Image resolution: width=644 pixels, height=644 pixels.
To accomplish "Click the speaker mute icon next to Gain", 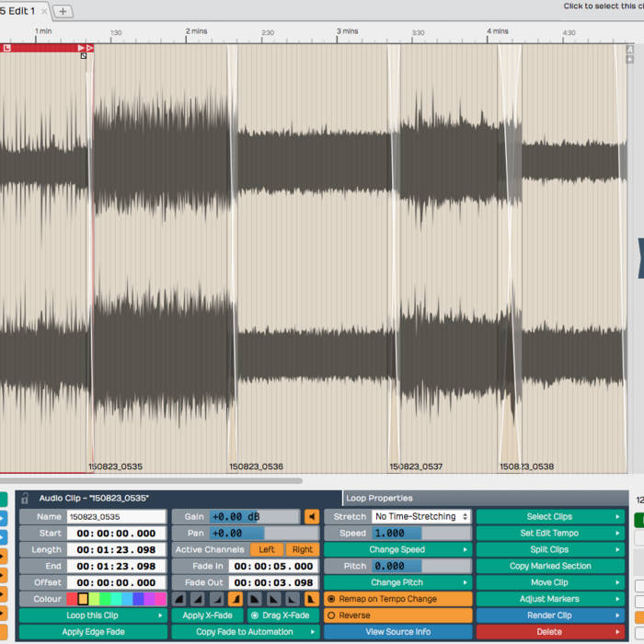I will (x=312, y=517).
